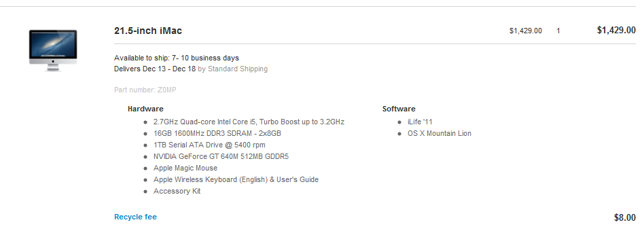Screen dimensions: 644x250
Task: Click the bold total price $1,429.00
Action: click(616, 30)
